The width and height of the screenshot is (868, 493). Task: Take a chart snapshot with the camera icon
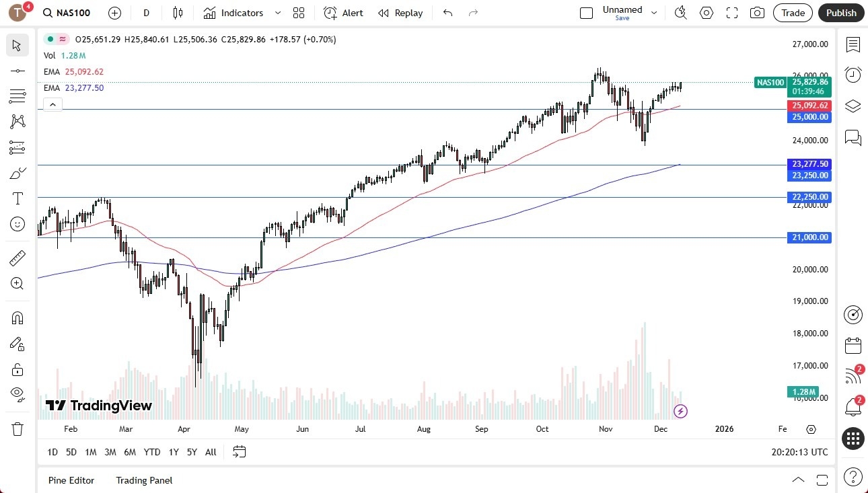[x=757, y=13]
